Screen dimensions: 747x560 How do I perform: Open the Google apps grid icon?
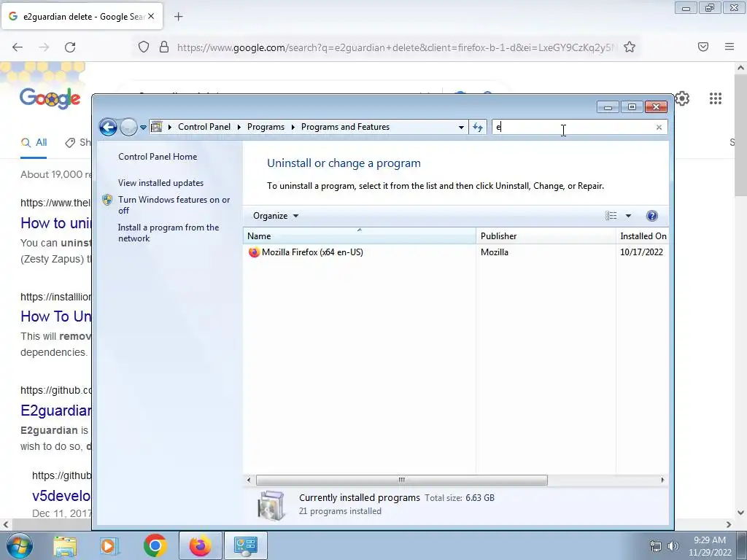pyautogui.click(x=716, y=98)
